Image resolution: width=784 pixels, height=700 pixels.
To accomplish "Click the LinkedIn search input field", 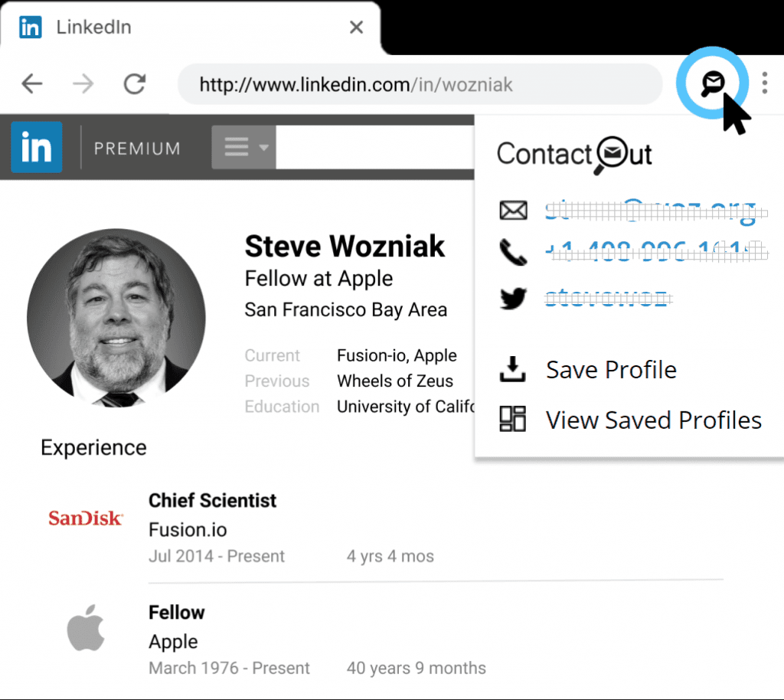I will tap(374, 147).
